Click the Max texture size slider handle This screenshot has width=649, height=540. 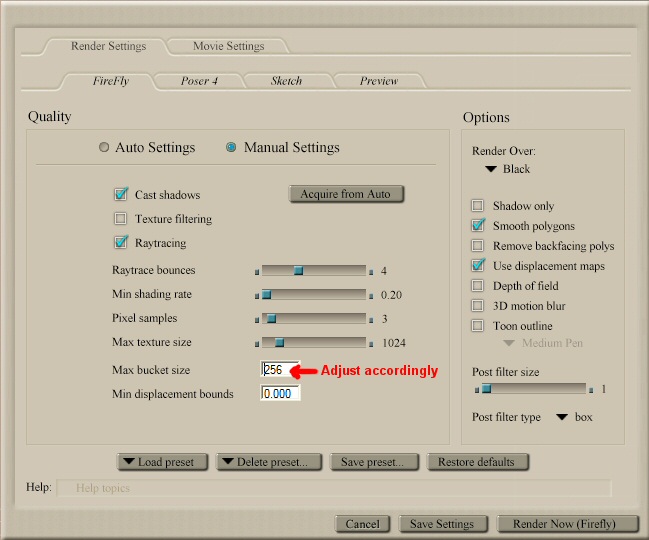(279, 343)
